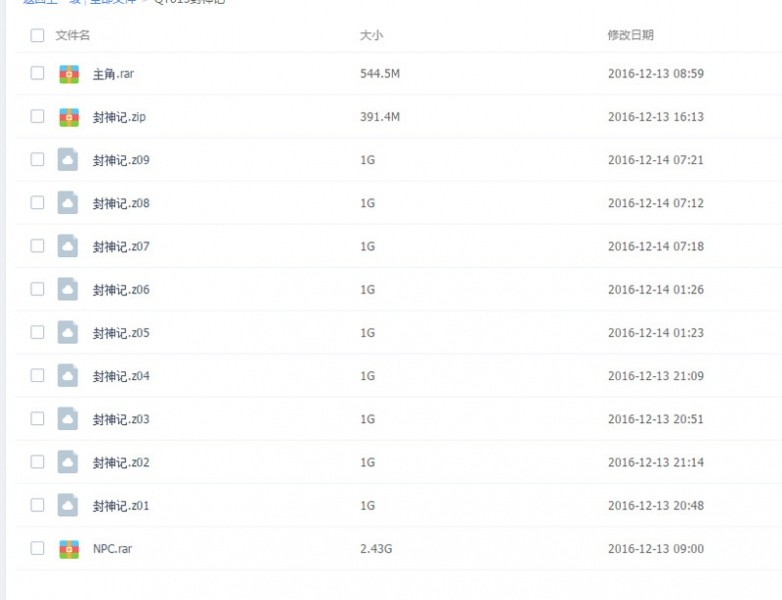Open the 封神记.z04 file name

pos(121,376)
